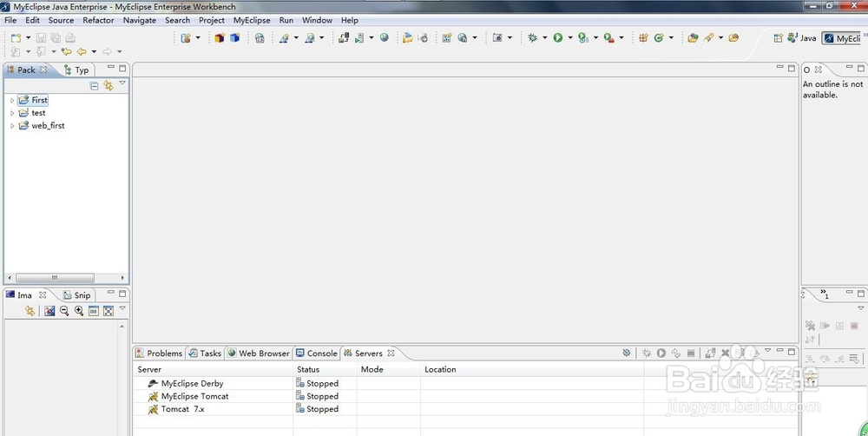The height and width of the screenshot is (436, 868).
Task: Click the Start server play icon in the Servers view
Action: pos(661,353)
